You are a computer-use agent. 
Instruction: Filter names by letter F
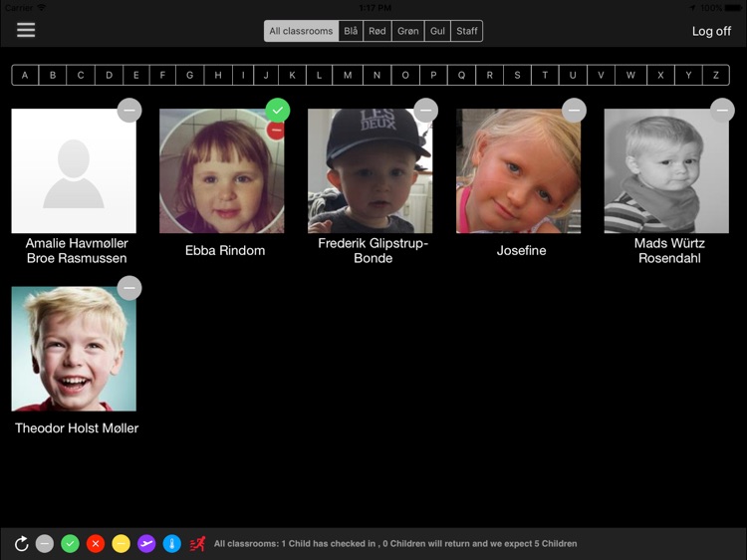coord(162,76)
